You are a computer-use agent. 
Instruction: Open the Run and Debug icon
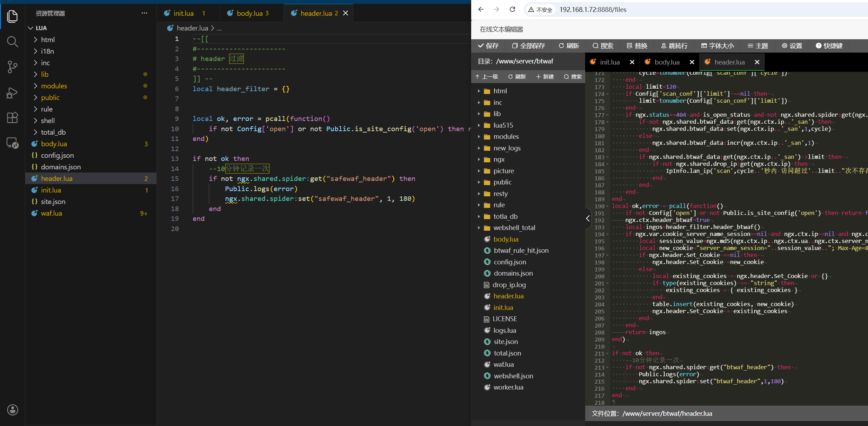pos(12,93)
